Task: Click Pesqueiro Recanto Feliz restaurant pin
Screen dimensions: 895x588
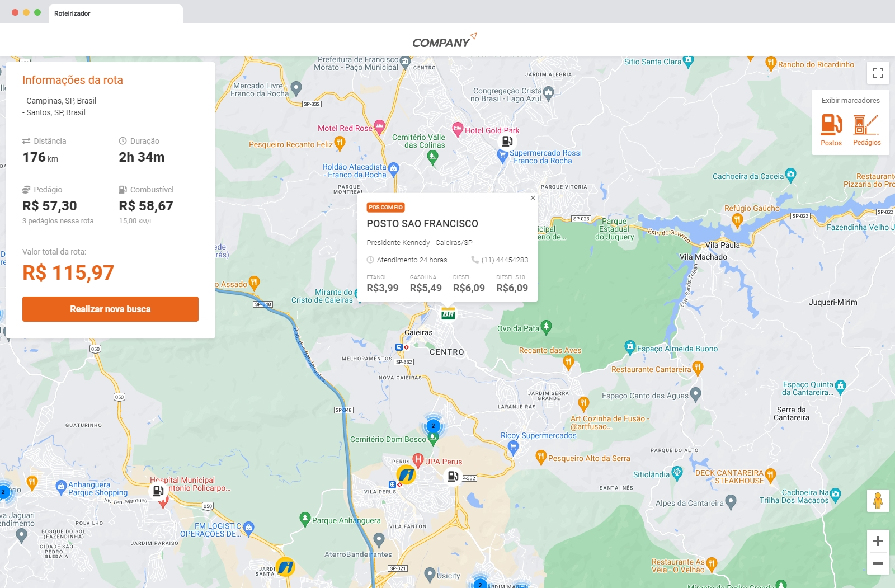Action: (x=340, y=143)
